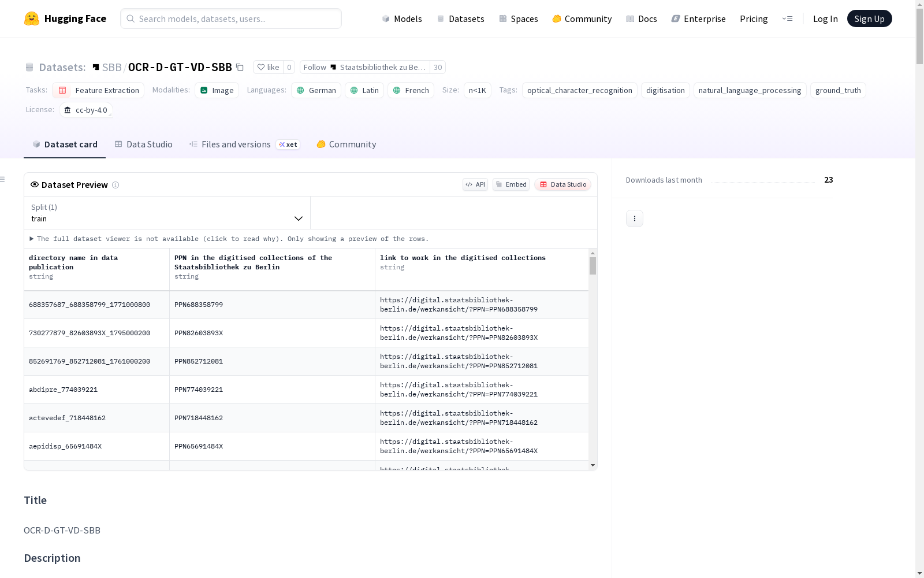
Task: Click the digitisation tag
Action: click(665, 90)
